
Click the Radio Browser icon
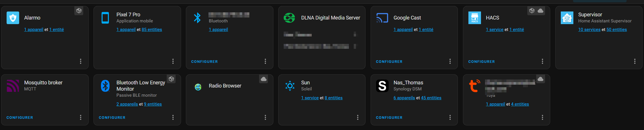click(198, 87)
